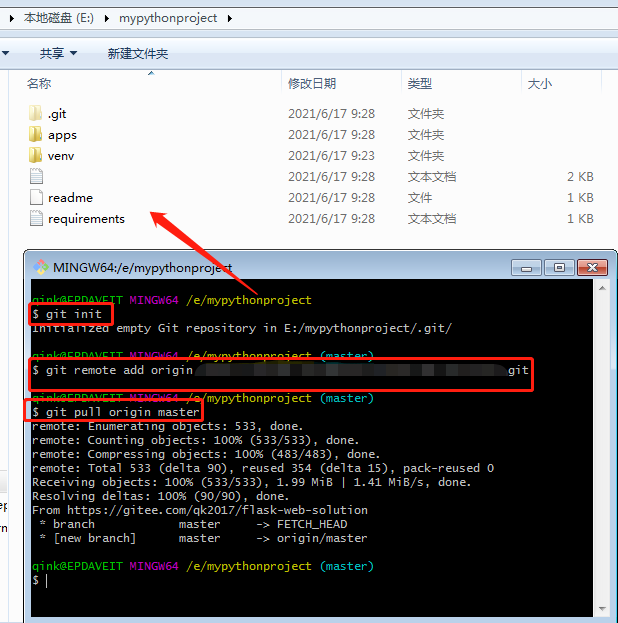Select the requirements file name
The image size is (618, 623).
click(86, 219)
